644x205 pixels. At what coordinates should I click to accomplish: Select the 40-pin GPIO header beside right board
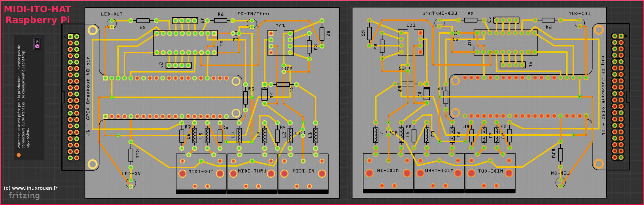618,97
